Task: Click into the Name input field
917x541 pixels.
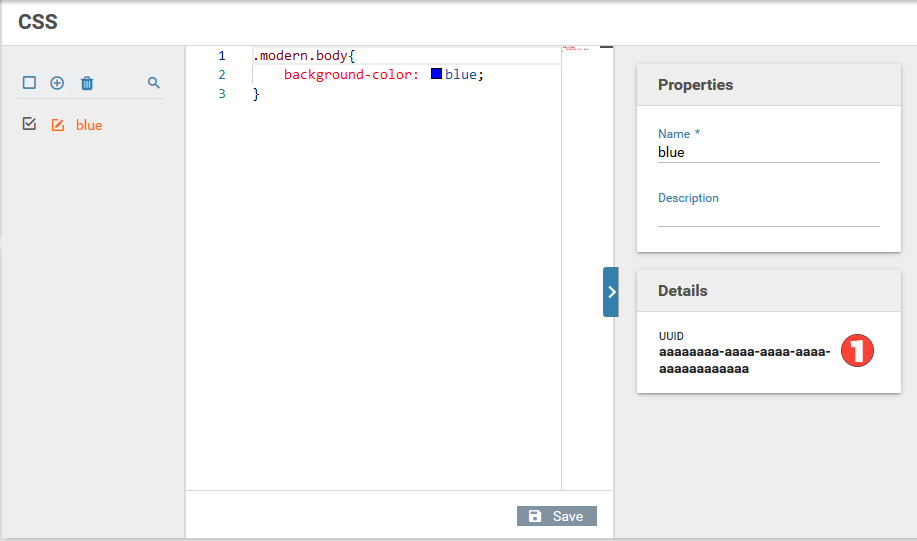Action: pos(768,153)
